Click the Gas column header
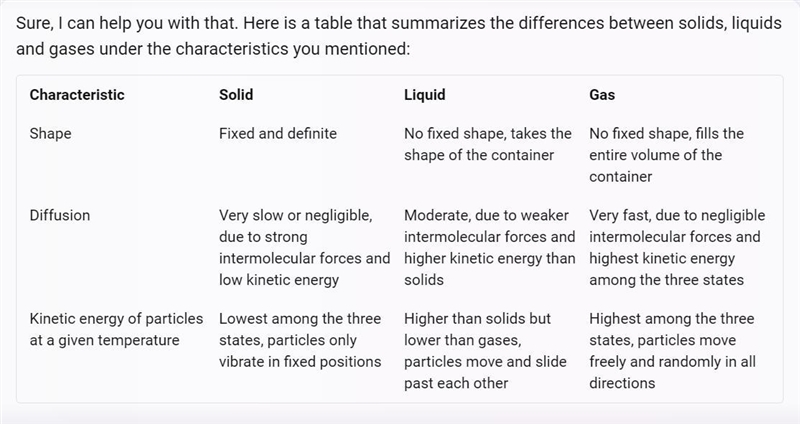800x424 pixels. click(x=602, y=95)
